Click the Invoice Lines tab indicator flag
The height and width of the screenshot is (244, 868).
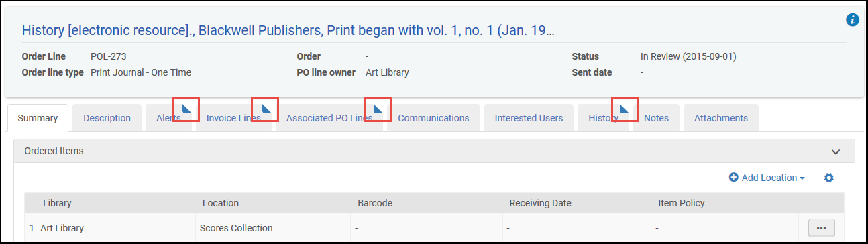point(266,109)
